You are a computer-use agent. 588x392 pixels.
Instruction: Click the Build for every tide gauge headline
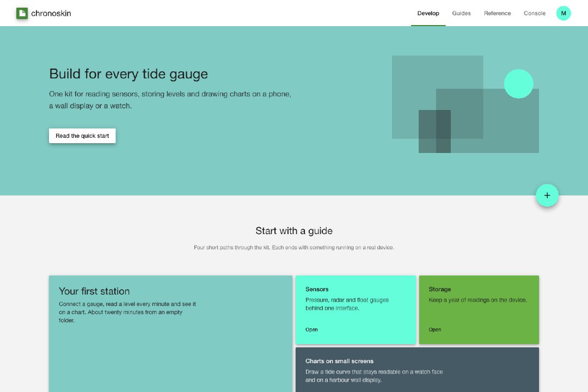pos(128,74)
